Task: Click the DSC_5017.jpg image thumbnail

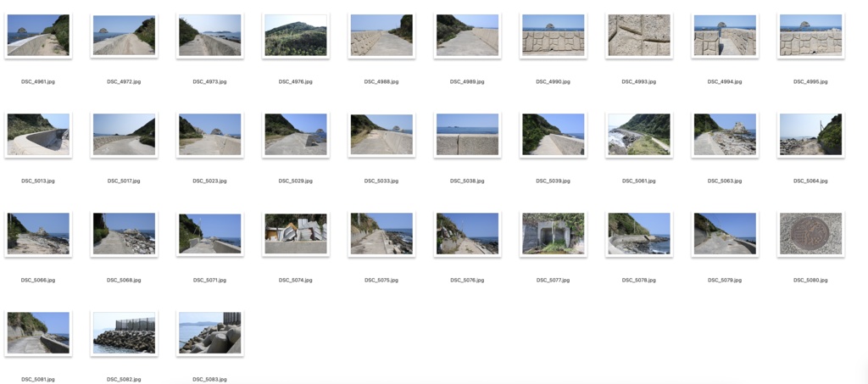Action: tap(124, 135)
